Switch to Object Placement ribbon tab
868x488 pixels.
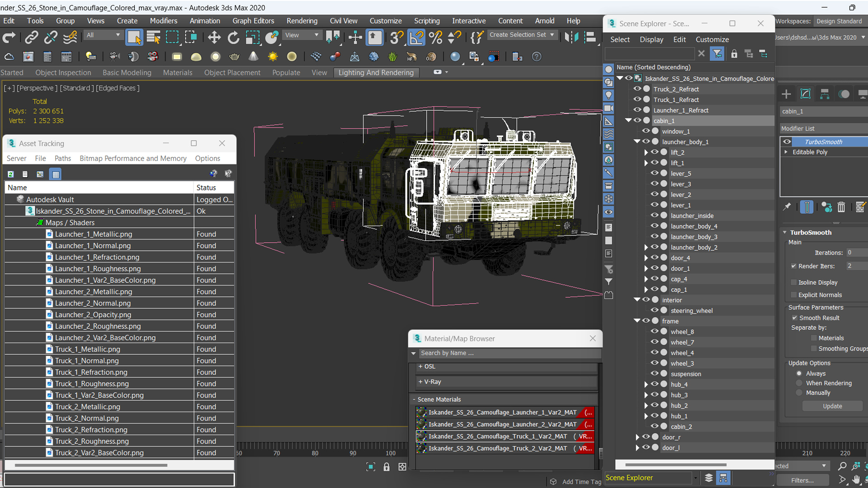(232, 72)
